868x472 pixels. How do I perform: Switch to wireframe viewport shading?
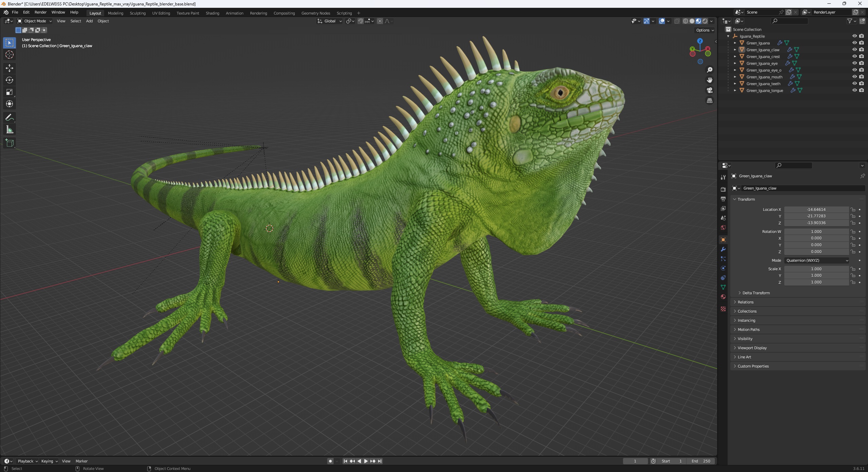[686, 21]
